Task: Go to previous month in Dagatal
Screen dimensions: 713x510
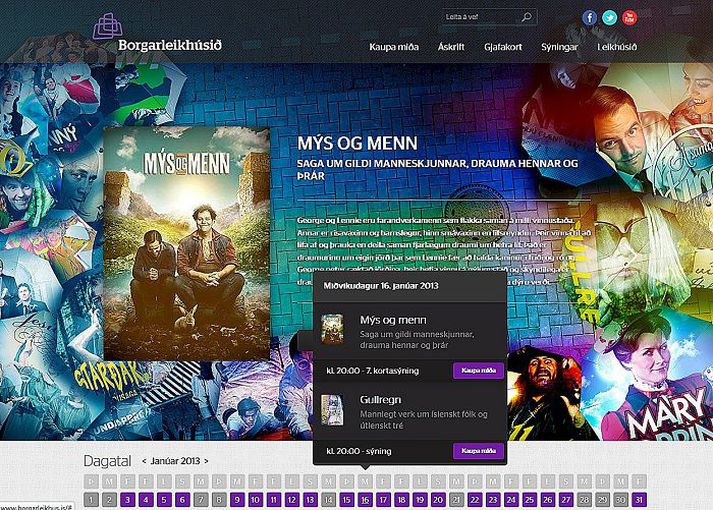Action: [x=144, y=461]
